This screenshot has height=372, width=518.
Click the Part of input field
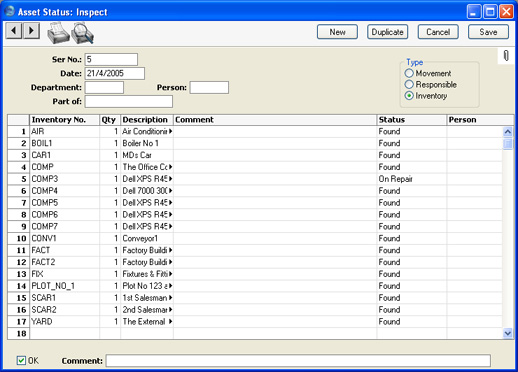tap(129, 101)
